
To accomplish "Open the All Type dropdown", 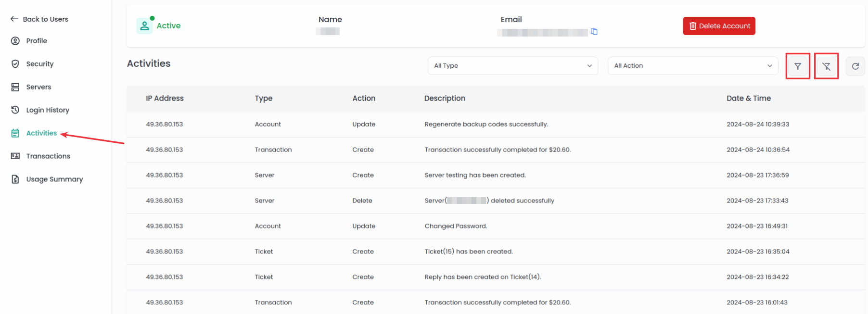I will [x=512, y=66].
